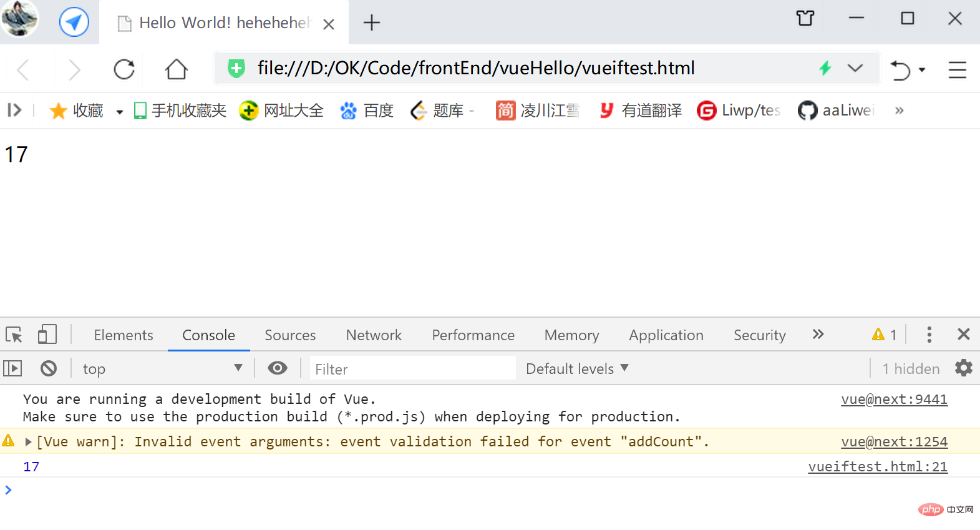
Task: Expand the address bar dropdown chevron
Action: pos(855,68)
